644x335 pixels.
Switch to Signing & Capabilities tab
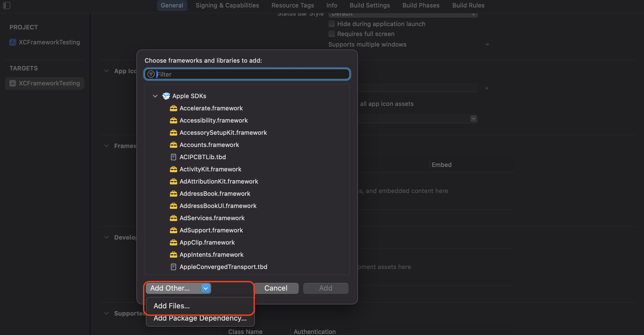point(227,5)
